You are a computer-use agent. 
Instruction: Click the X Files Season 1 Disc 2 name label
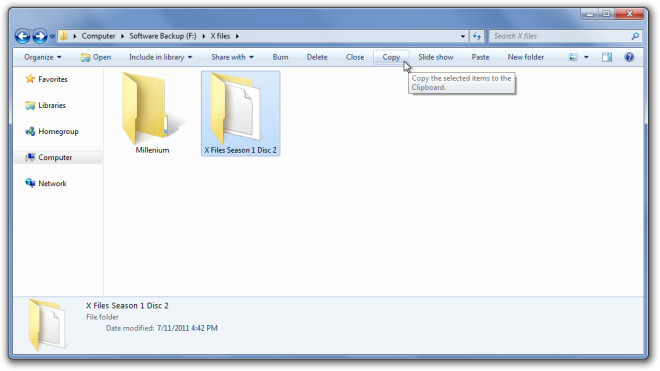240,150
